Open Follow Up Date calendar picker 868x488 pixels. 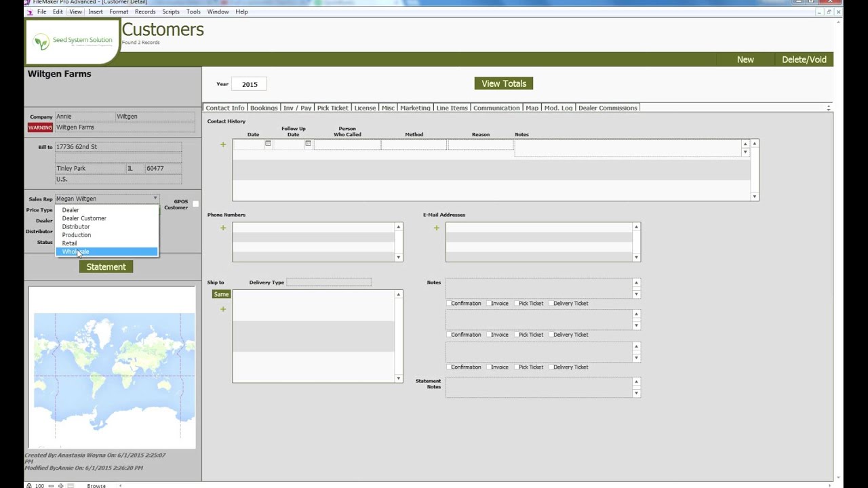coord(308,144)
